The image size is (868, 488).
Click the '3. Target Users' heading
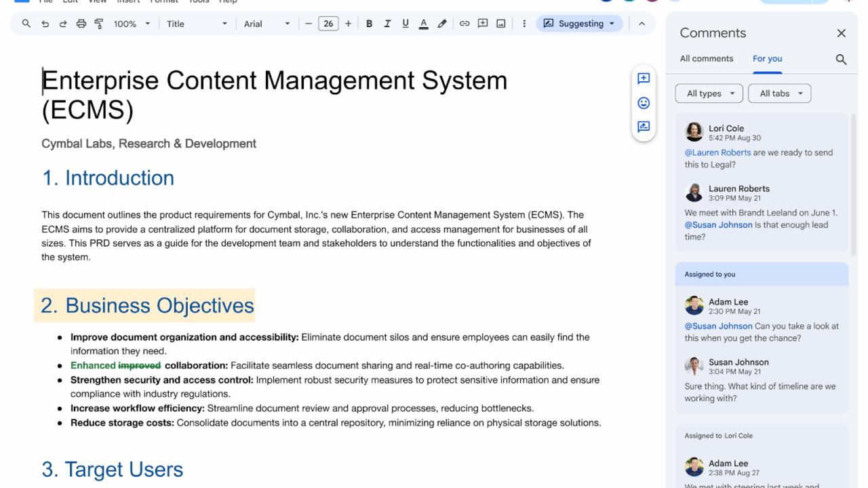click(x=113, y=470)
